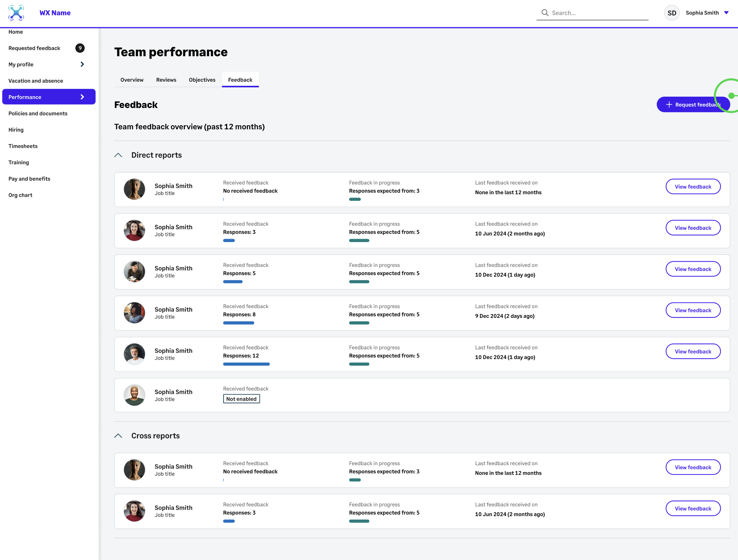View feedback for the Responses: 12 employee

coord(693,352)
